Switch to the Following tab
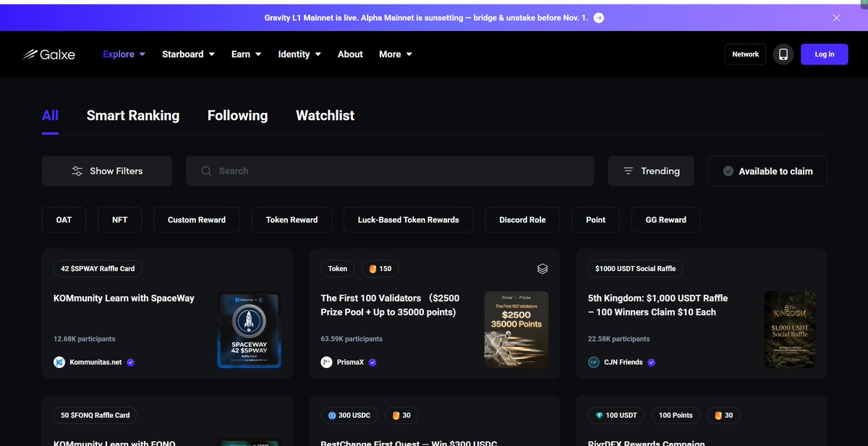This screenshot has width=868, height=446. point(237,116)
